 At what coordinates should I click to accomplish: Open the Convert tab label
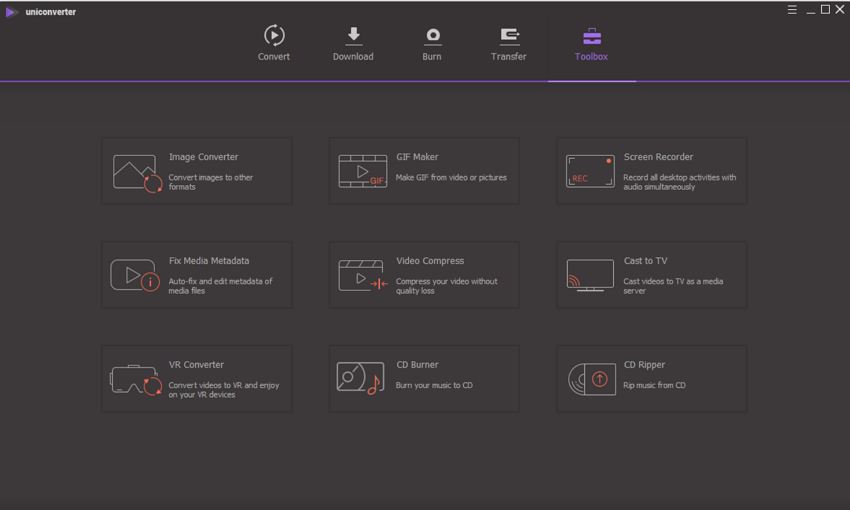tap(274, 56)
